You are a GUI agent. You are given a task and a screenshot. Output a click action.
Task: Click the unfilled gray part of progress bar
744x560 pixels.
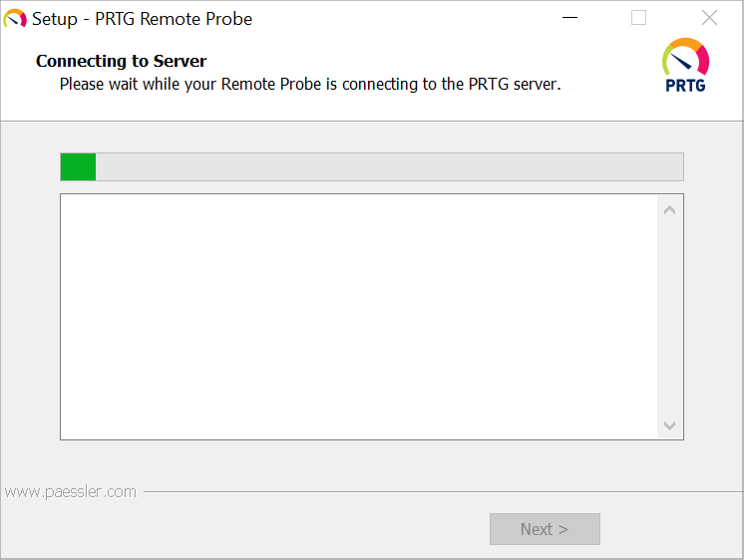(x=389, y=166)
